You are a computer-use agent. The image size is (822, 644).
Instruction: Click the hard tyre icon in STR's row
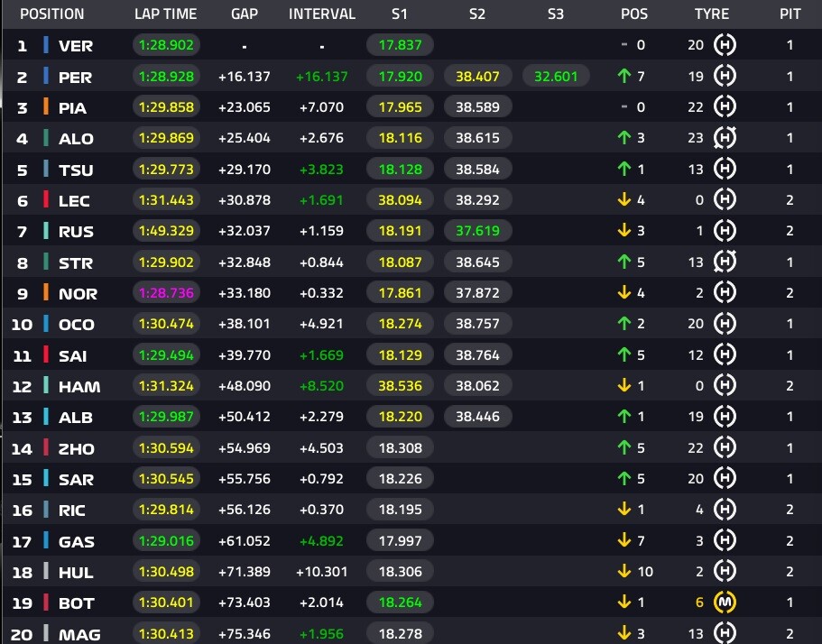725,262
